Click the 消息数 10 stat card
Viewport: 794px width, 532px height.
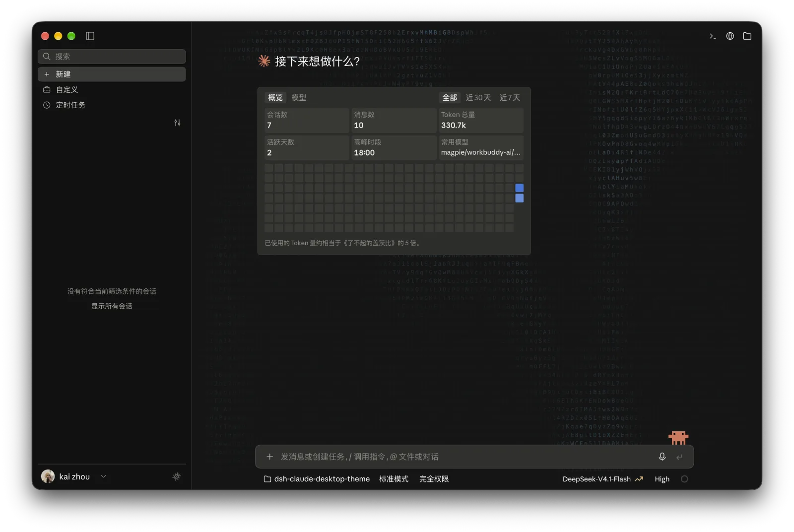coord(394,120)
